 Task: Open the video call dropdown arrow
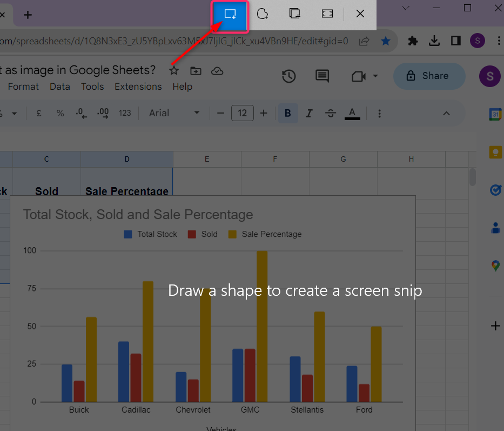tap(375, 76)
